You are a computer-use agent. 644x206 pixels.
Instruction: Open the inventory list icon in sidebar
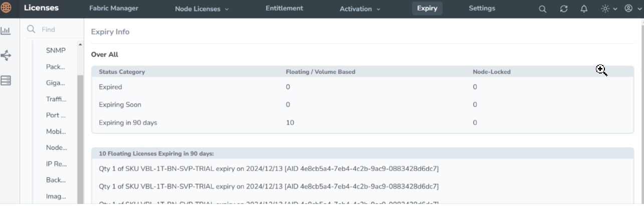pyautogui.click(x=6, y=80)
